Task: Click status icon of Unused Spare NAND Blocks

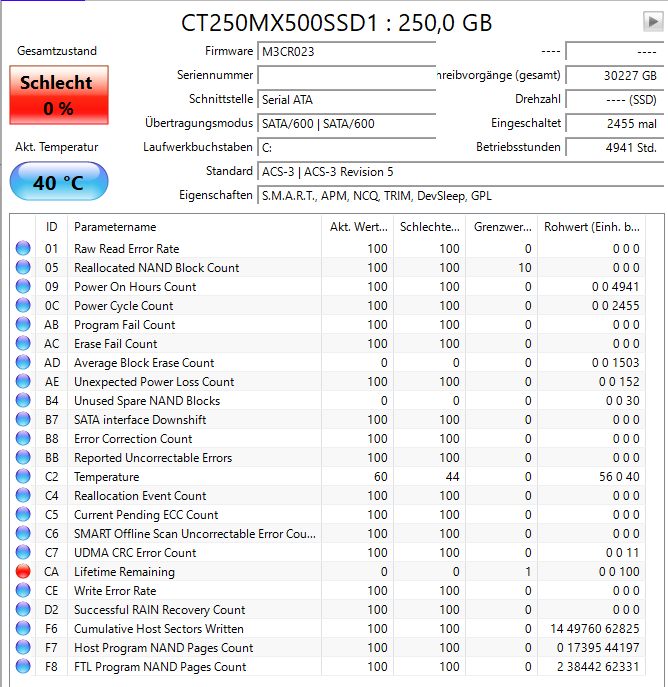Action: tap(23, 400)
